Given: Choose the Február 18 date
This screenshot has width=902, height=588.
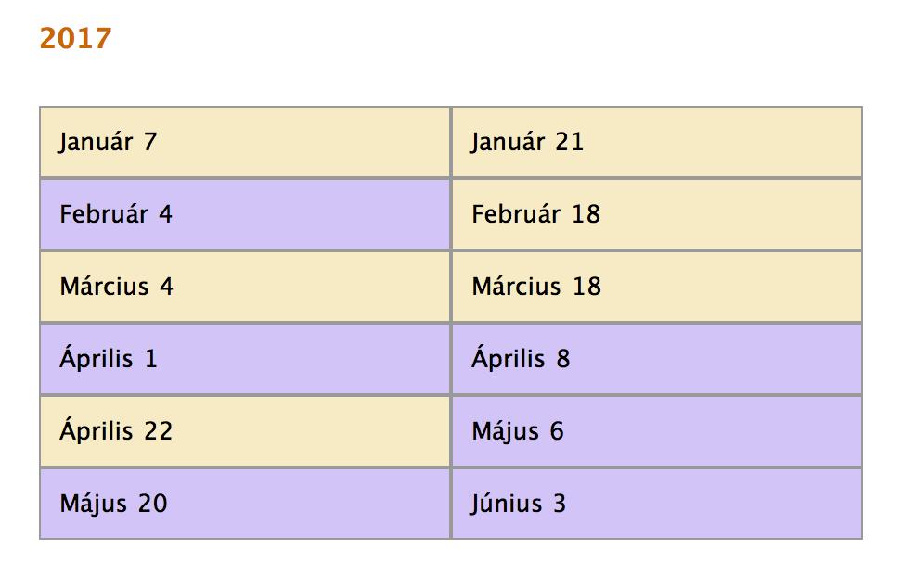Looking at the screenshot, I should coord(657,214).
